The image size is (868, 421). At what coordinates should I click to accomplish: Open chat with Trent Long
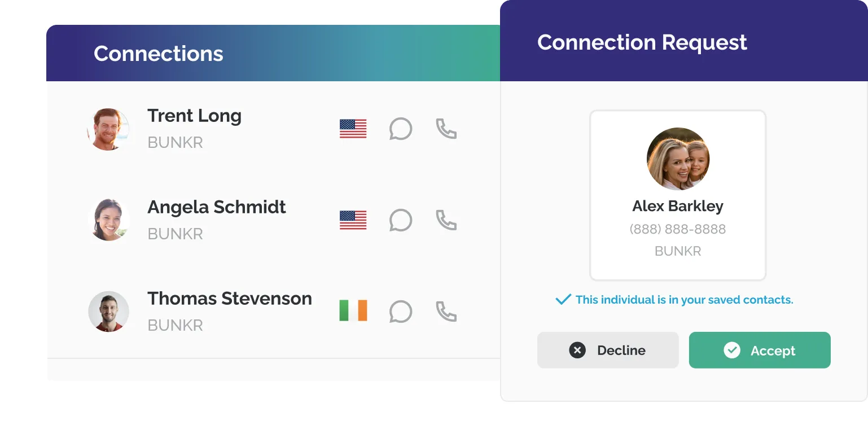click(x=401, y=129)
